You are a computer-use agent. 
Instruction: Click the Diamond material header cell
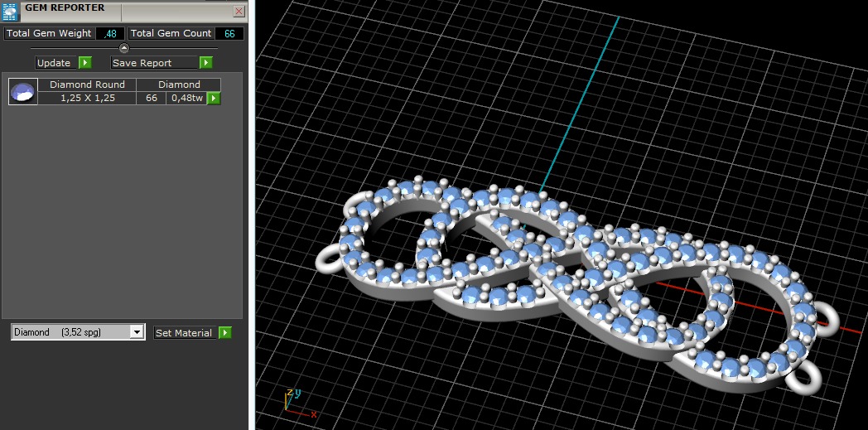pyautogui.click(x=179, y=85)
